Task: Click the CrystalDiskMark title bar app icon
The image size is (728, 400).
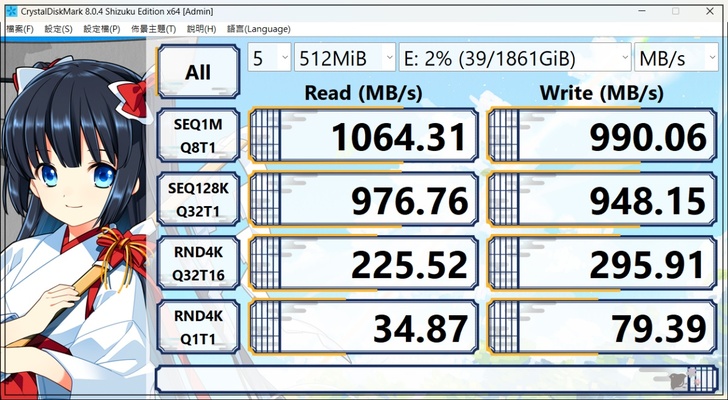Action: tap(11, 9)
